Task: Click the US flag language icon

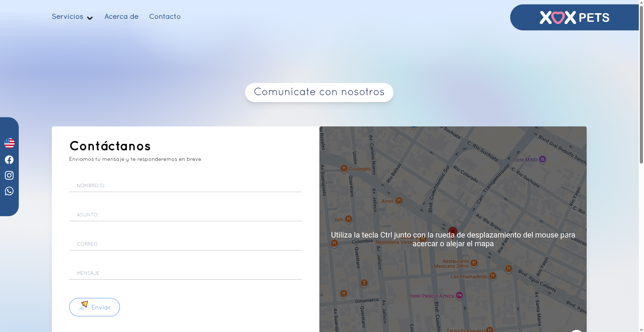Action: (9, 143)
